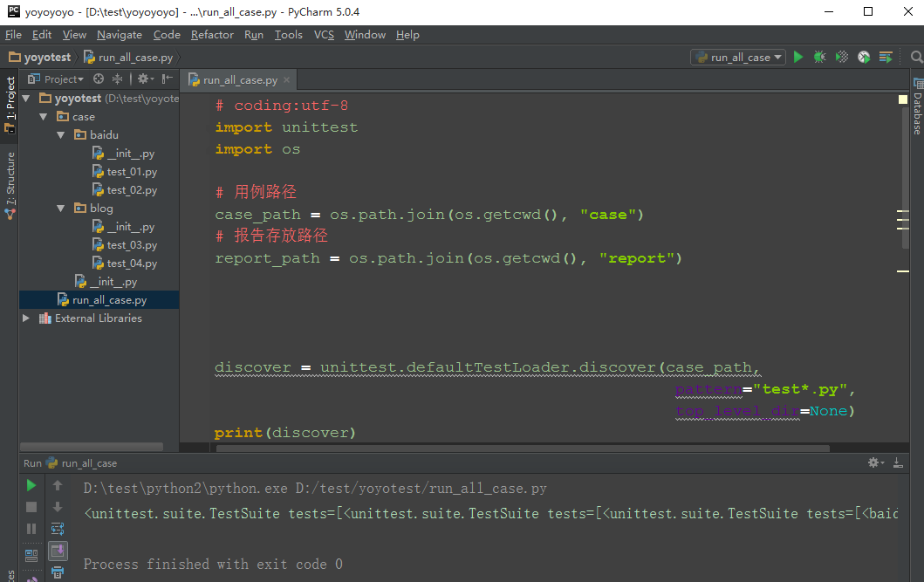Start debugging with the bug icon

coord(819,57)
